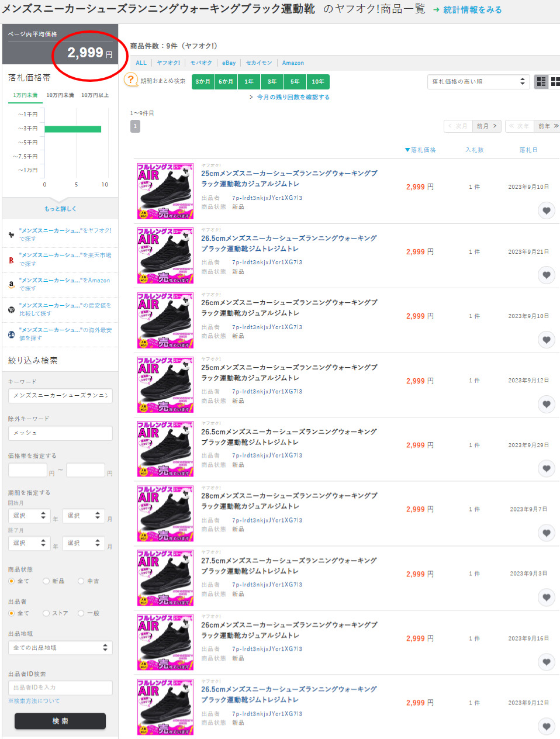
Task: Open the 落札価格の高い順 sort dropdown
Action: 478,82
